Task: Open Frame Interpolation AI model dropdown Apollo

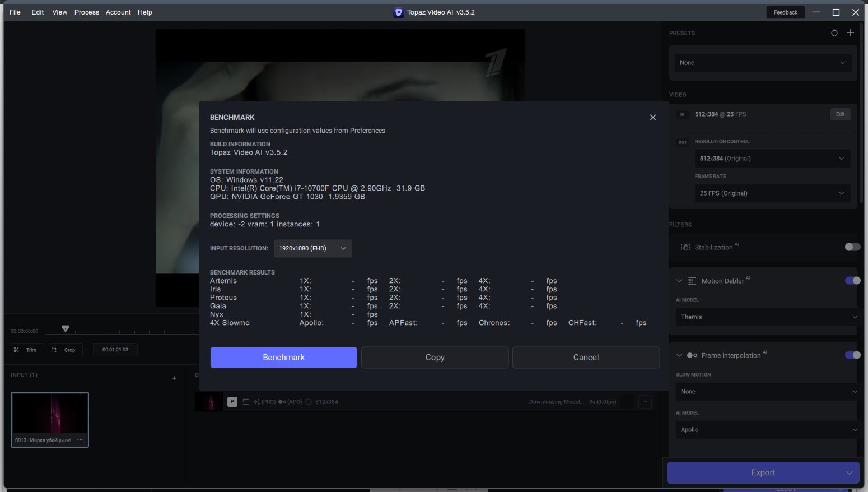Action: (x=767, y=430)
